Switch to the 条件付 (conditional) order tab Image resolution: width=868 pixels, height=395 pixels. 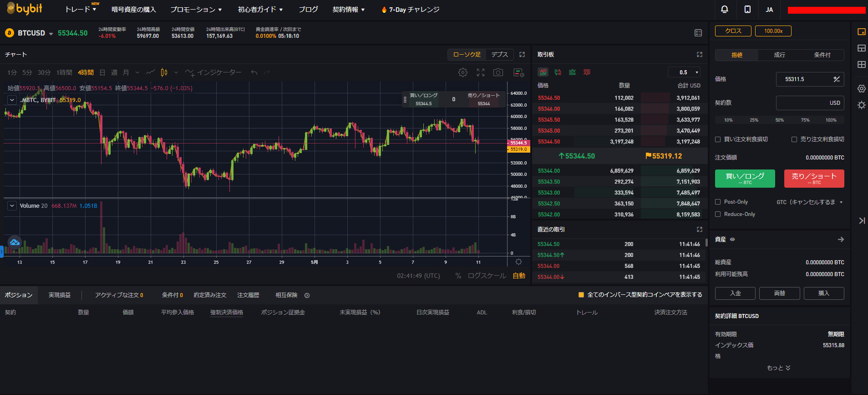(822, 55)
